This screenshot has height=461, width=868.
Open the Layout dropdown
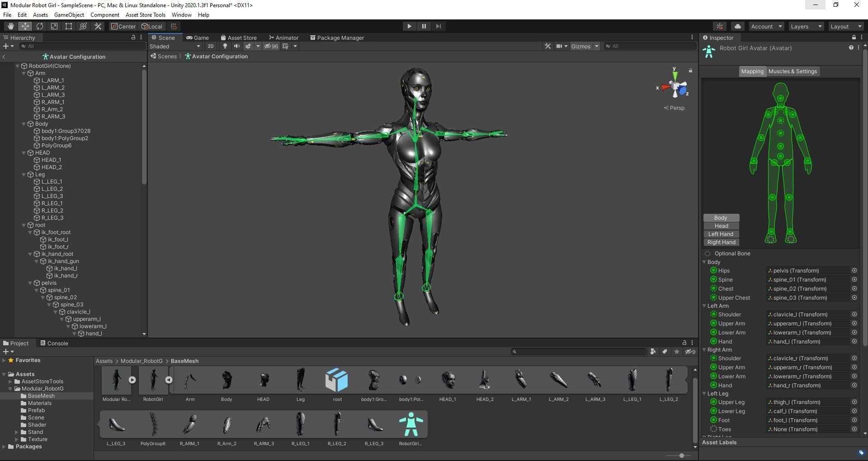coord(846,26)
